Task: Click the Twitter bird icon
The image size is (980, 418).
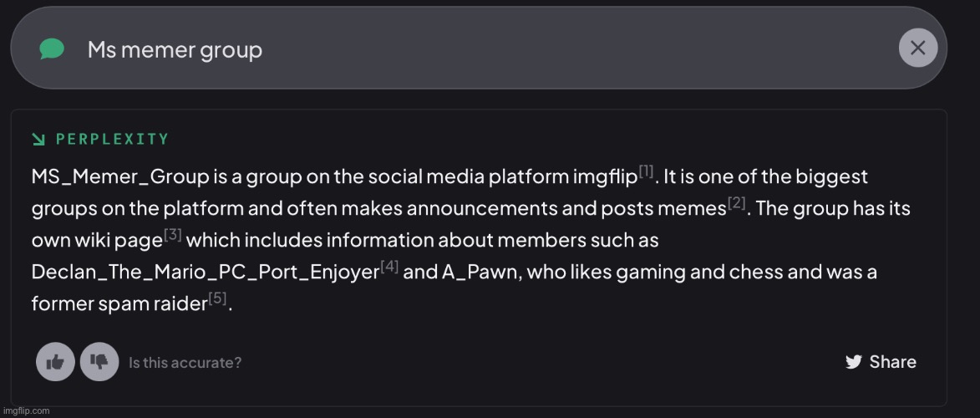Action: tap(853, 362)
